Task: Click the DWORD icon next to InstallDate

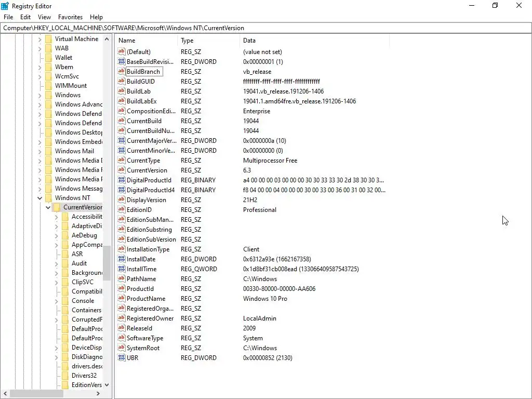Action: 121,259
